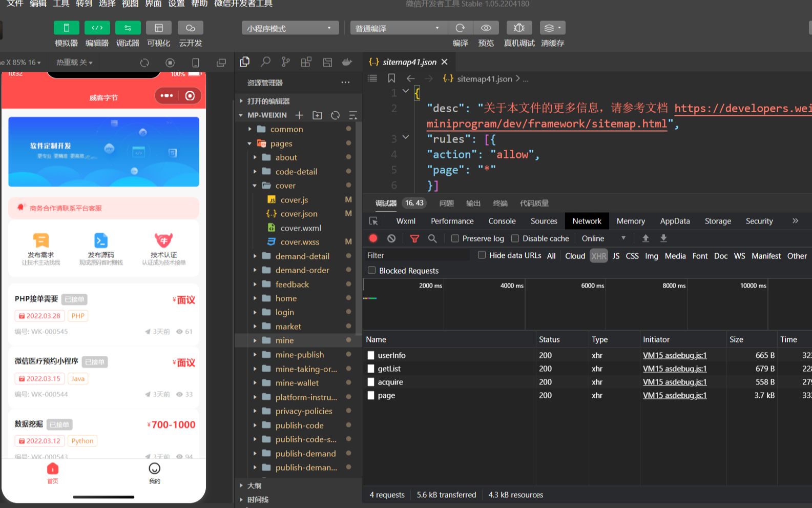
Task: Open the 普通编译 compile mode dropdown
Action: pos(399,28)
